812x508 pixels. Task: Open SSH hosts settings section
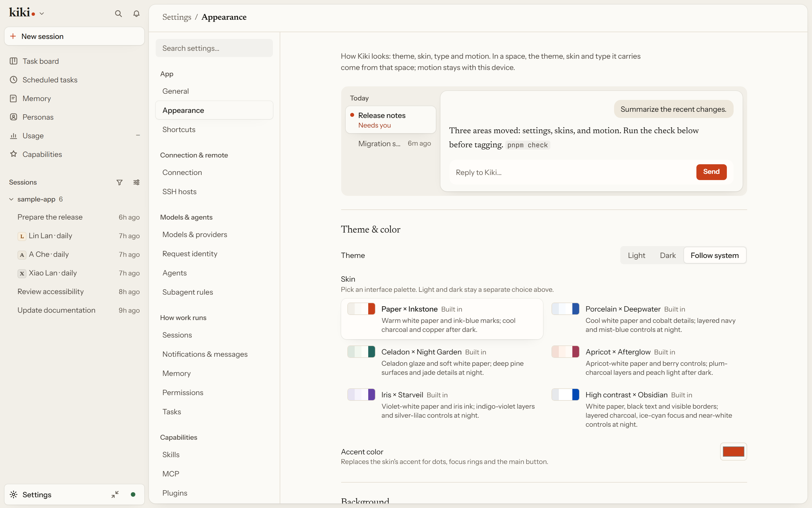pyautogui.click(x=214, y=192)
